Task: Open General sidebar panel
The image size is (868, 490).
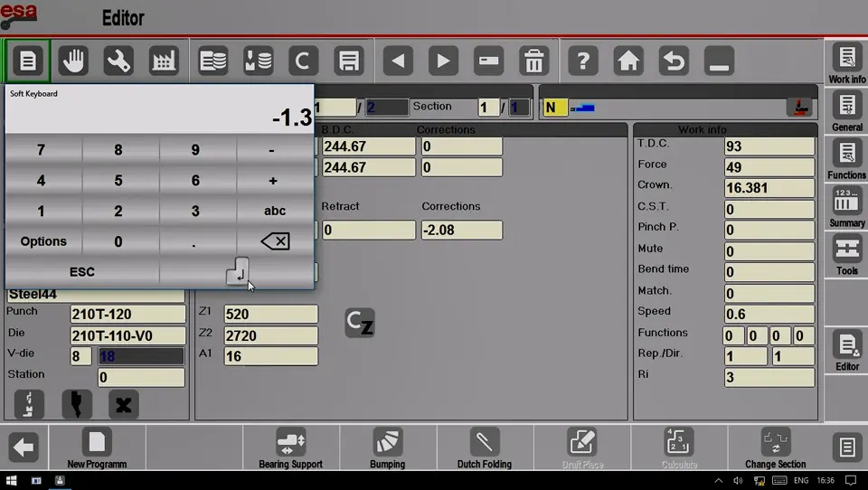Action: coord(847,111)
